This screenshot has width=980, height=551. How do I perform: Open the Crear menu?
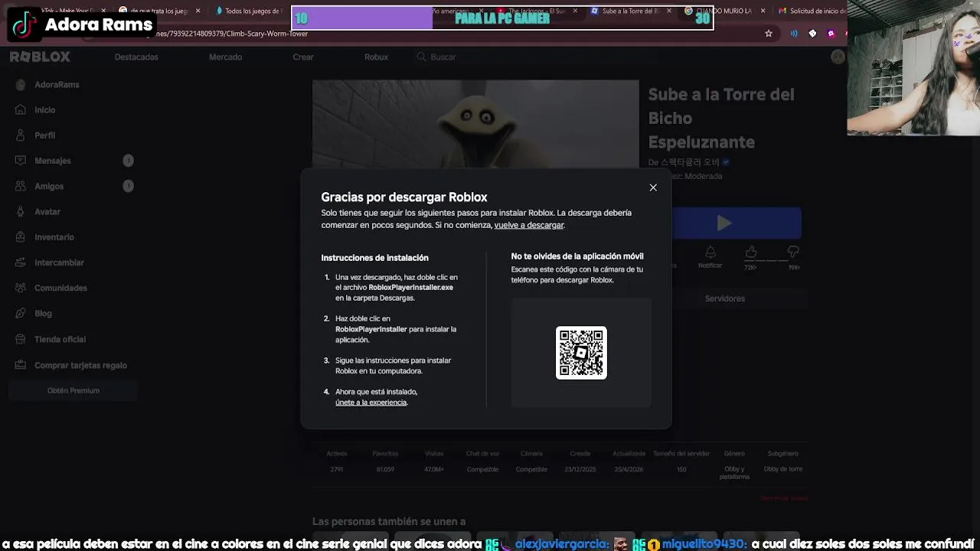pyautogui.click(x=303, y=57)
